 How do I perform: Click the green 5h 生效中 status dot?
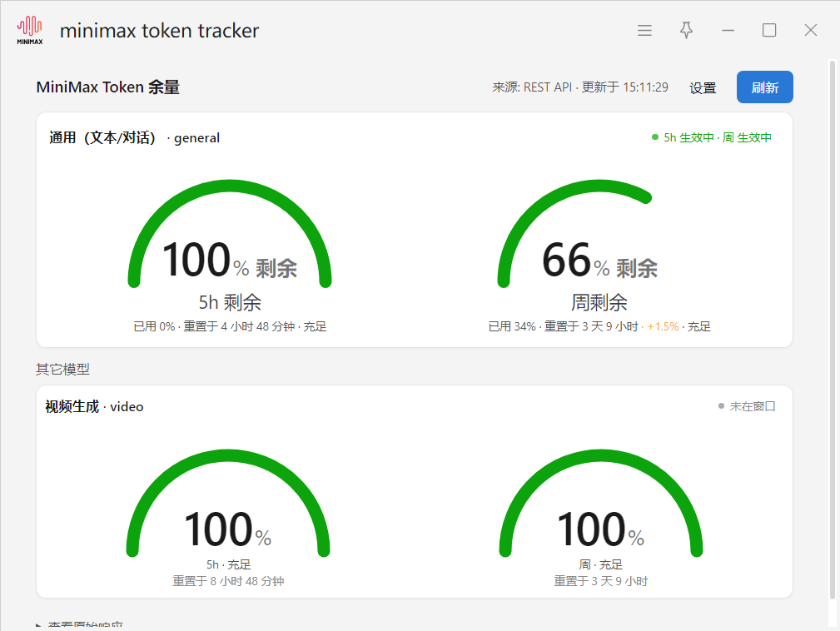tap(654, 137)
